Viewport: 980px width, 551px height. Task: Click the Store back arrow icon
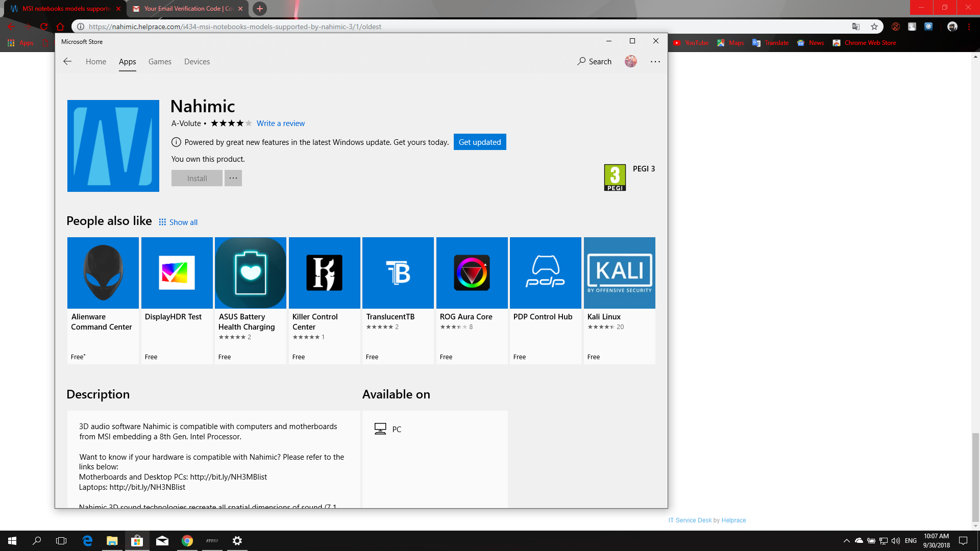(67, 61)
